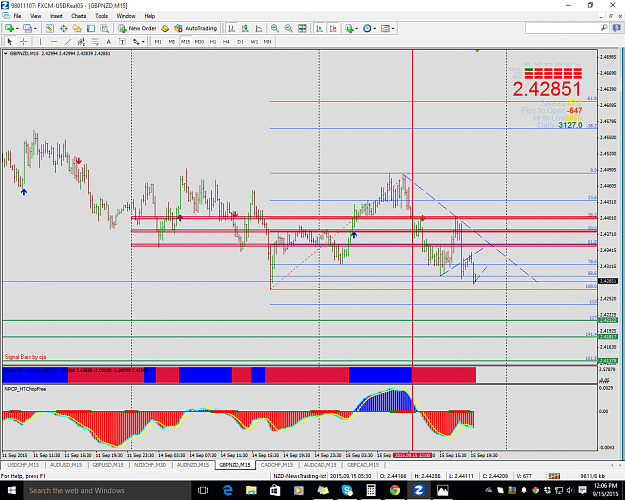Open the New Chart toolbar icon
Viewport: 625px width, 500px height.
[x=9, y=28]
